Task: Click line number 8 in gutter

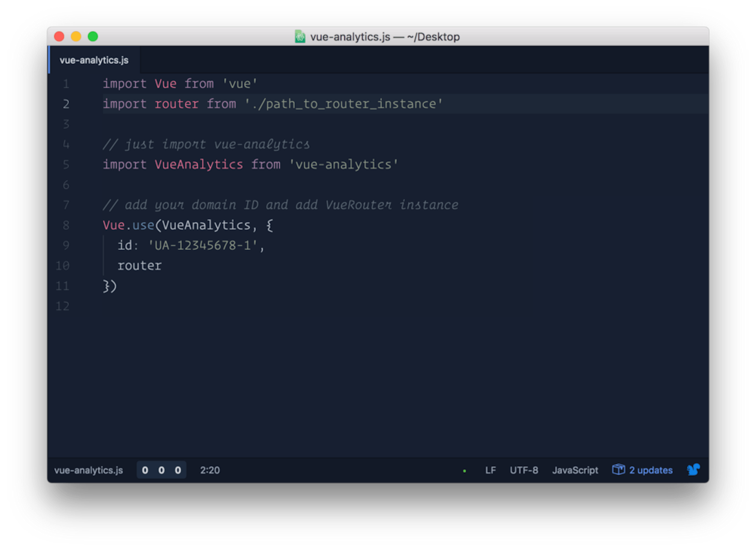Action: point(66,225)
